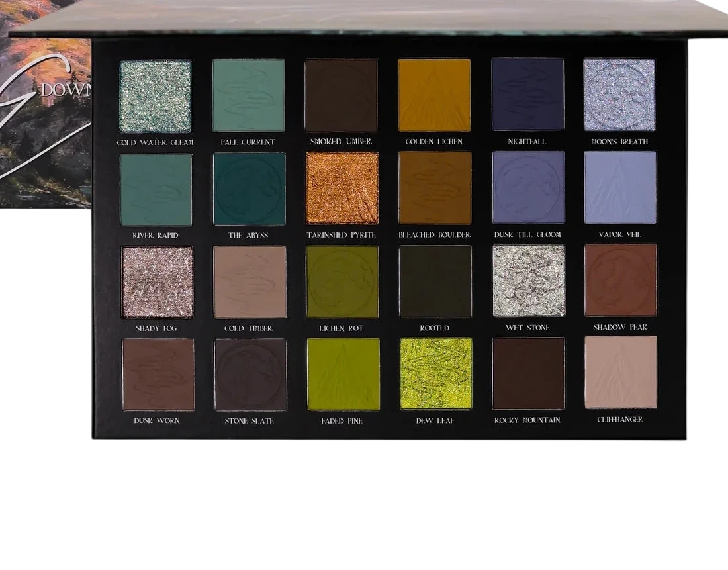Click the Shady Fog taupe glitter pan
The height and width of the screenshot is (570, 728).
158,283
